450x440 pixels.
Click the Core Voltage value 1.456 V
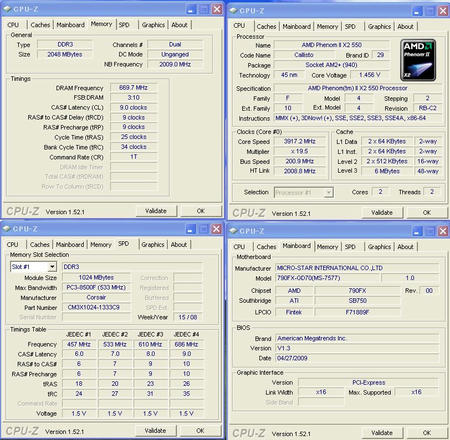(x=369, y=75)
